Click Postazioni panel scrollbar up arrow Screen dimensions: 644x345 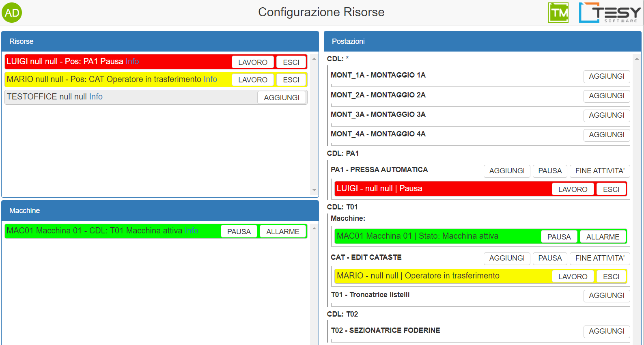(x=637, y=59)
